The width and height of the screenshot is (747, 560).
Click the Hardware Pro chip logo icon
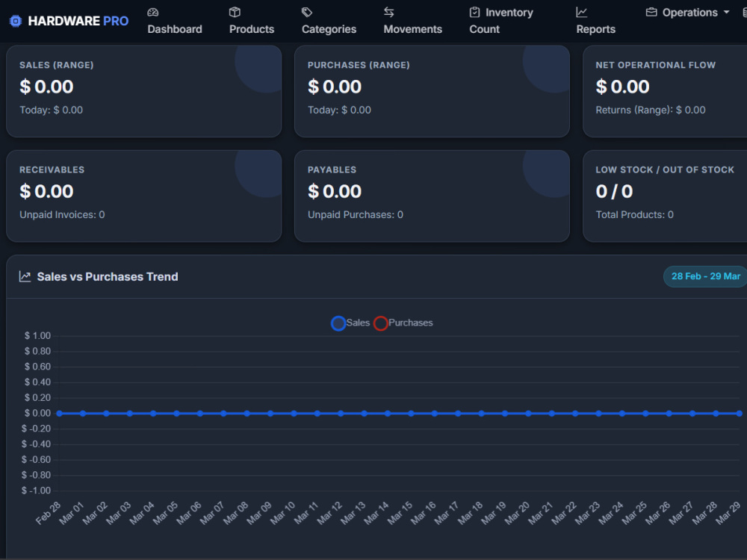pyautogui.click(x=16, y=21)
